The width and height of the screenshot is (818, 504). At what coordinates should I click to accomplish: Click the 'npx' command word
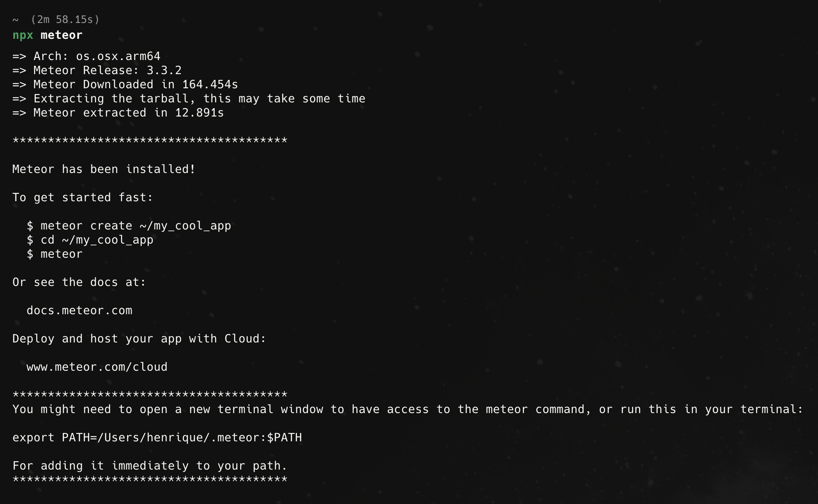[x=23, y=35]
